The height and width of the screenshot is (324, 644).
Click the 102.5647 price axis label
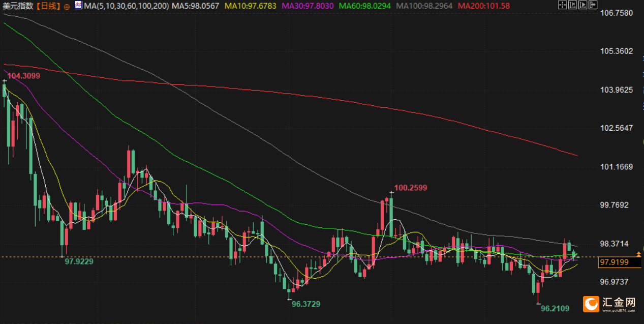617,128
